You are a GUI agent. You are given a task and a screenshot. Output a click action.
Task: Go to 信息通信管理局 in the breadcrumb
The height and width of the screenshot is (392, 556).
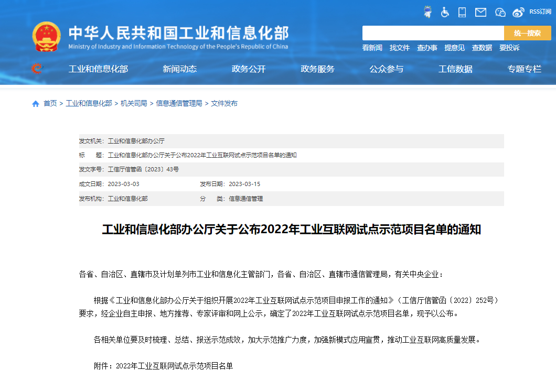(x=179, y=104)
